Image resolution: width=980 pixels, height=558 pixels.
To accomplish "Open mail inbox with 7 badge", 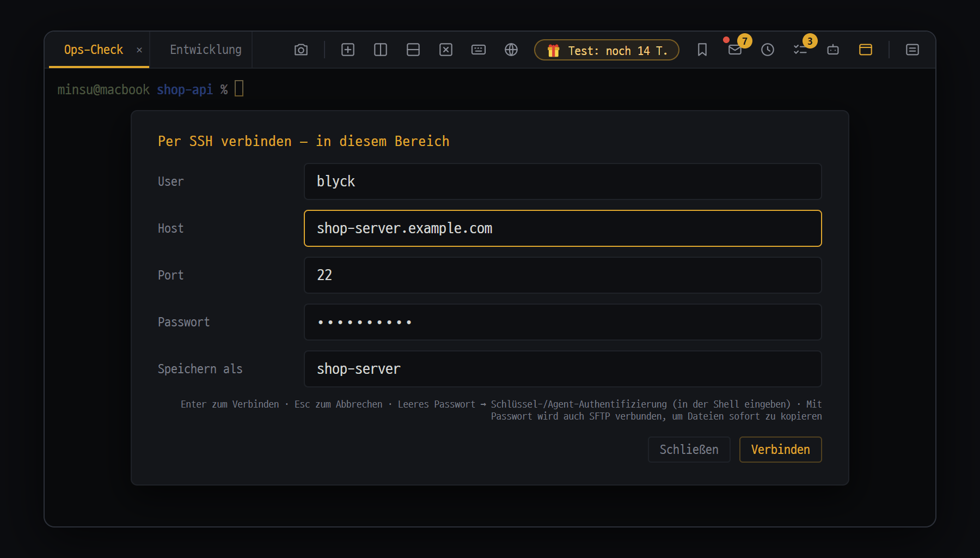I will [735, 50].
